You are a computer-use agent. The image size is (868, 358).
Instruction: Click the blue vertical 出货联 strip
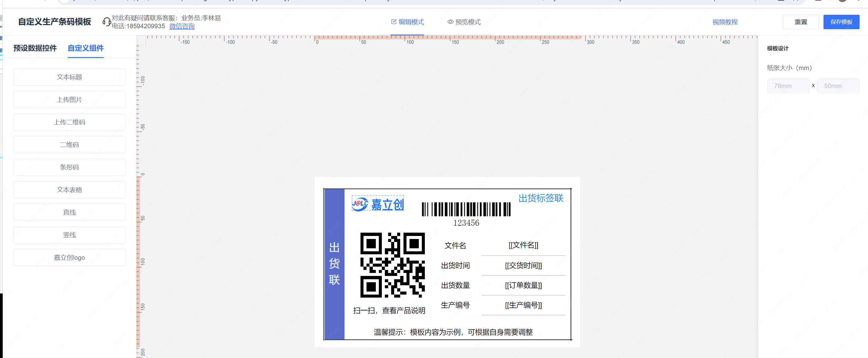coord(334,264)
